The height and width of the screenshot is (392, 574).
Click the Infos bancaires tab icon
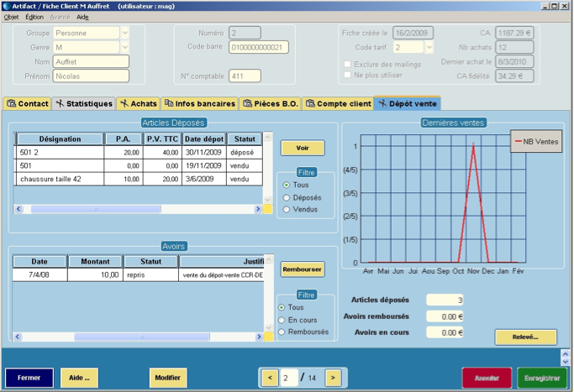[169, 103]
